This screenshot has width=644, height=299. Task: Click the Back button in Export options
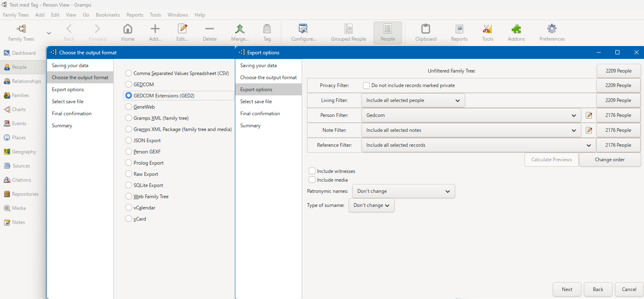click(598, 289)
